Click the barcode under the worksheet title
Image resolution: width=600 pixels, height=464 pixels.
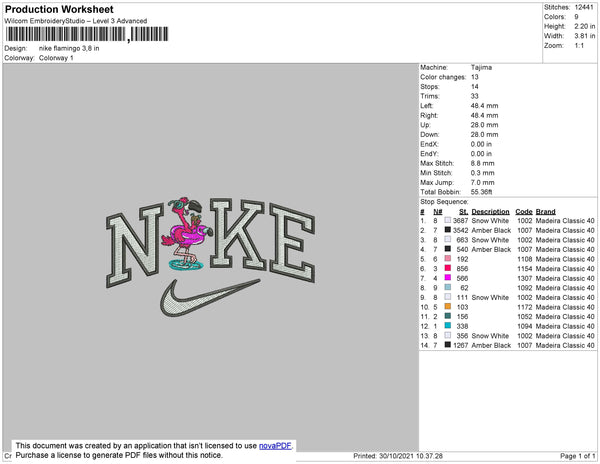click(87, 34)
